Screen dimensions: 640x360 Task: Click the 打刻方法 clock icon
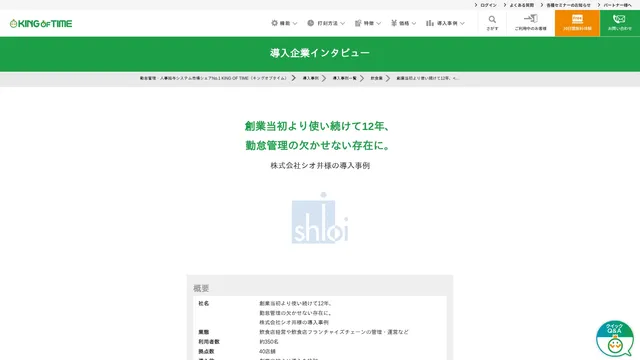[311, 23]
